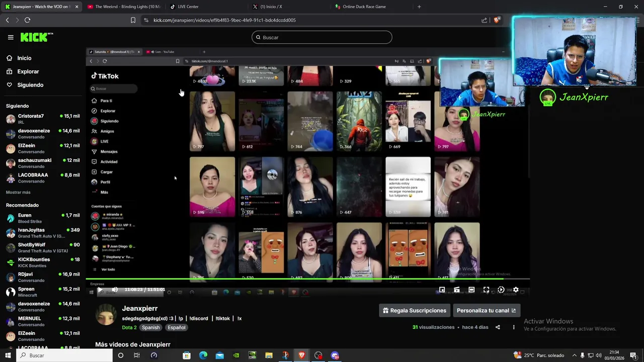644x362 pixels.
Task: Open Windows notification center
Action: 633,355
